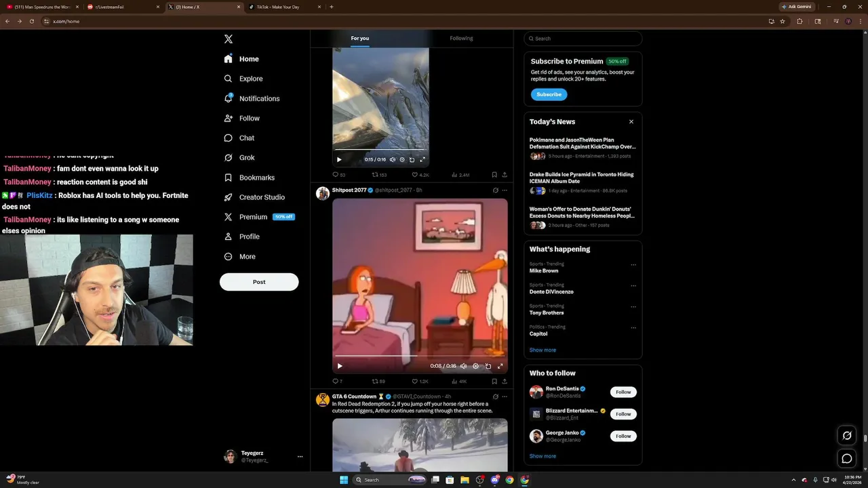Open Notifications in X sidebar

pos(252,98)
